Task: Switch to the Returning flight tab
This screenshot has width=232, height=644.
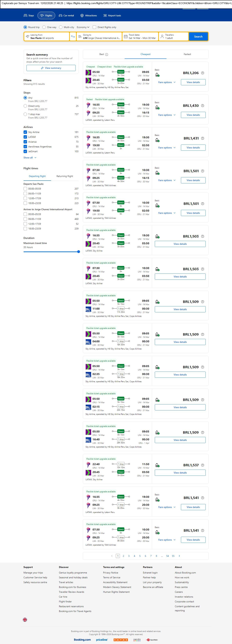Action: tap(65, 176)
